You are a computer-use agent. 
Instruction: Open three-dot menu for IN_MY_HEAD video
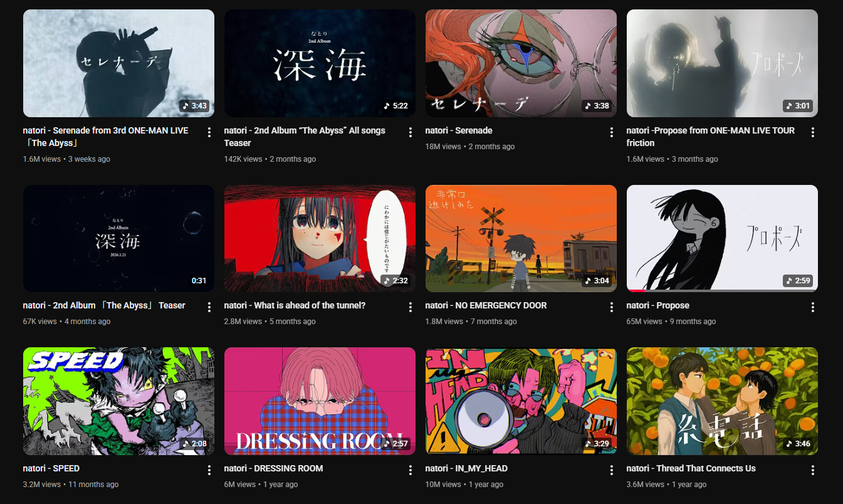611,470
